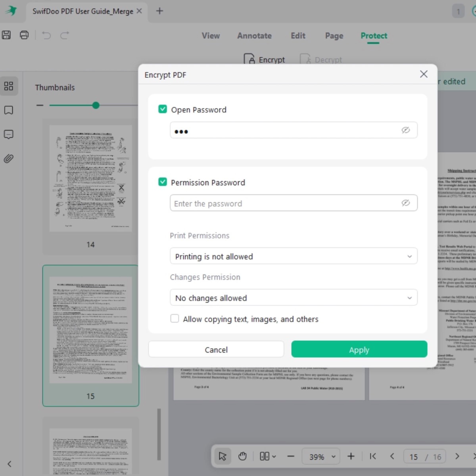Print the PDF

click(24, 35)
